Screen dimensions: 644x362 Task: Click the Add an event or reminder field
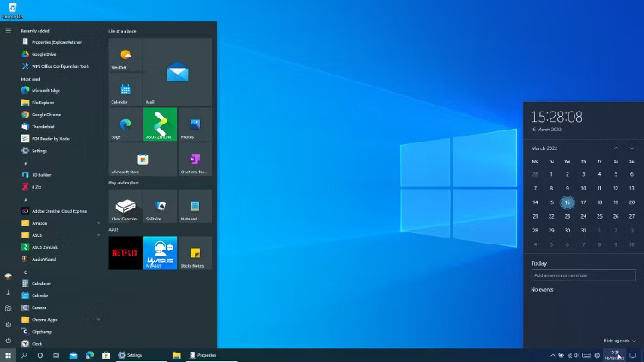point(583,275)
